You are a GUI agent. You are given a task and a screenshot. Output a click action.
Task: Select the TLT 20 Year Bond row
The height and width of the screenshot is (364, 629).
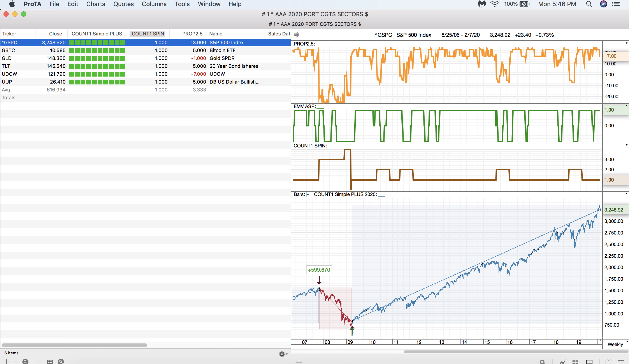tap(145, 66)
